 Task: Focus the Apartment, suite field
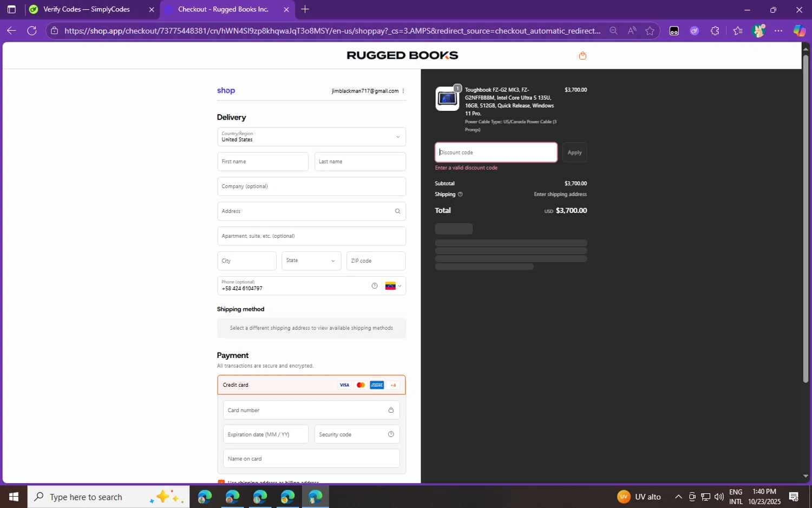(x=311, y=236)
